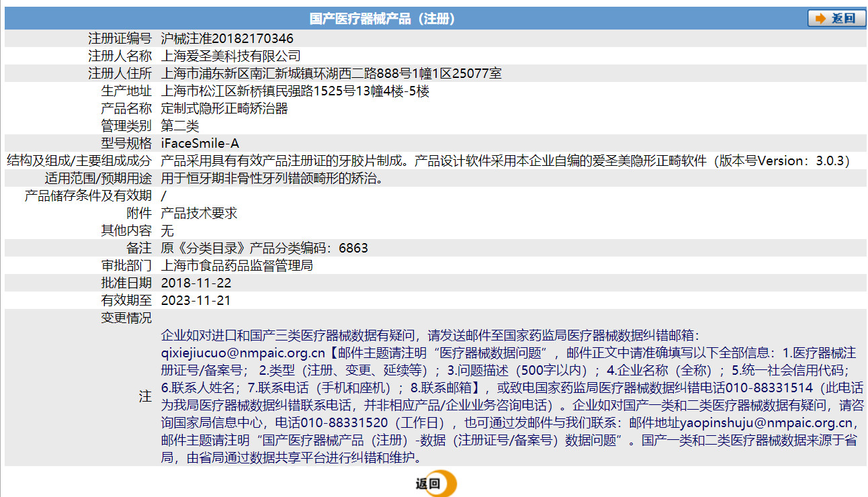This screenshot has width=868, height=497.
Task: Click the label 产品储存条件及有效期
Action: click(89, 196)
